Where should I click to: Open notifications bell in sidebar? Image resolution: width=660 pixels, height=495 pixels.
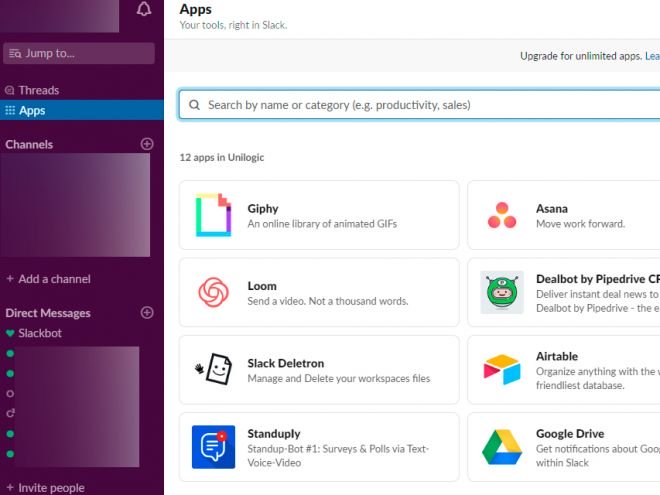pos(144,8)
